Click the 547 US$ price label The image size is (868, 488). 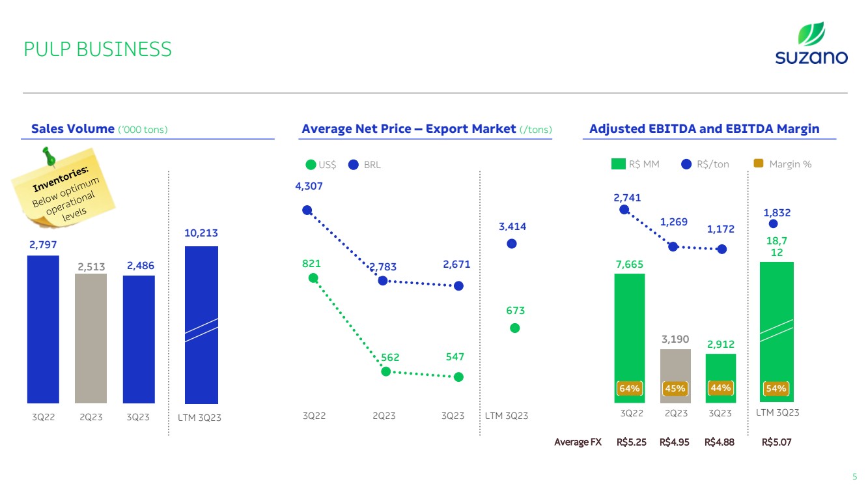[x=455, y=357]
